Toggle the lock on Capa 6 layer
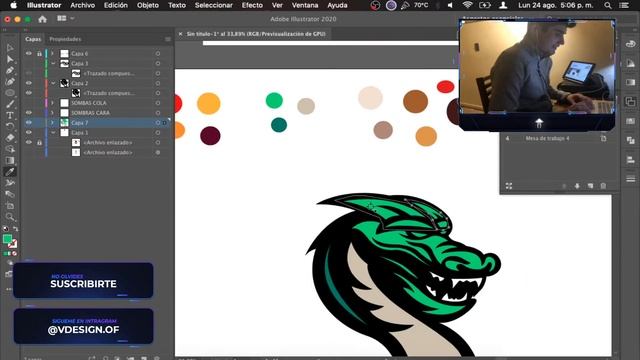This screenshot has height=360, width=640. 39,53
